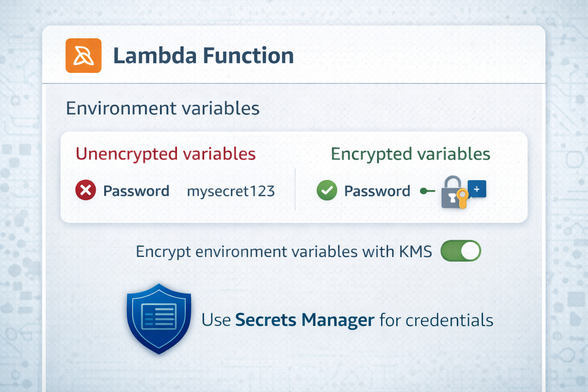
Task: Select the Encrypted variables heading
Action: 410,154
